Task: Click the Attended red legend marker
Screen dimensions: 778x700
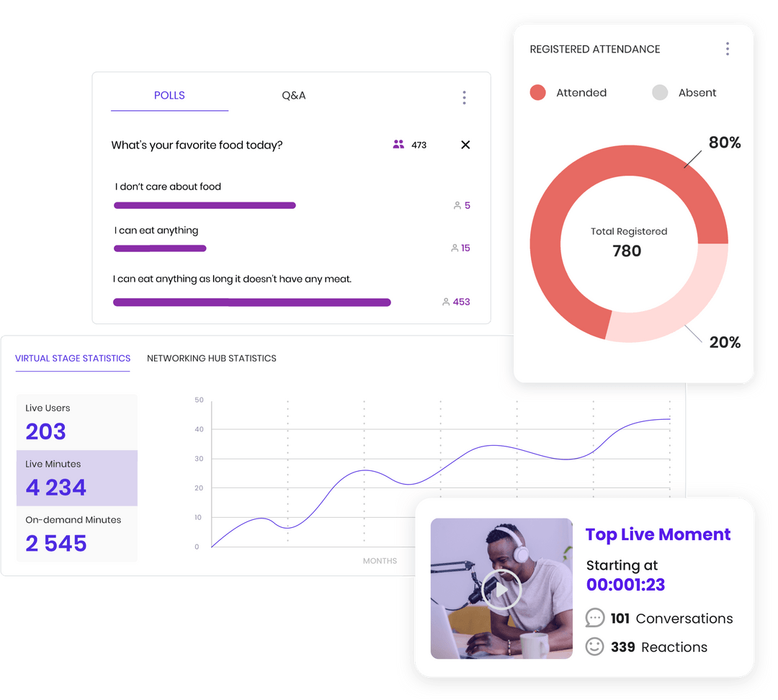Action: click(538, 92)
